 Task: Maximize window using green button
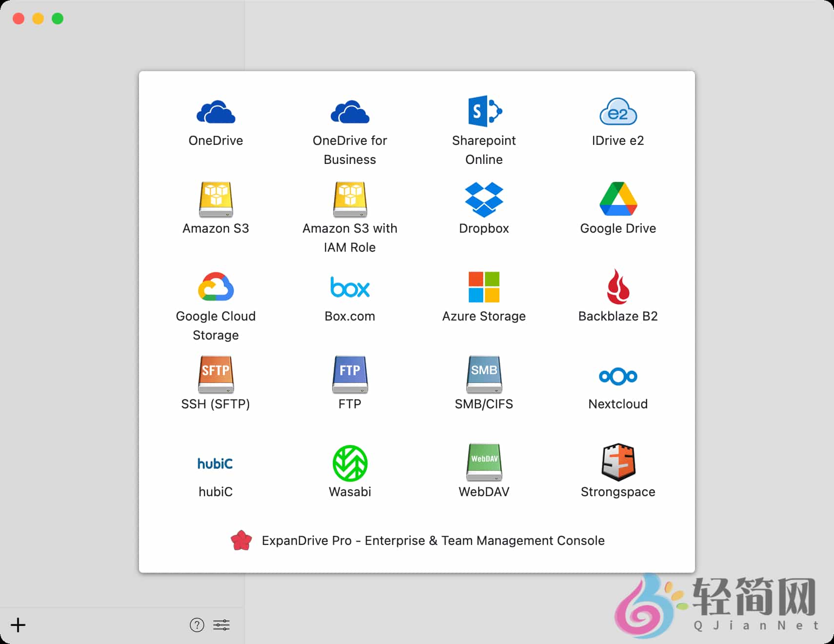[58, 19]
